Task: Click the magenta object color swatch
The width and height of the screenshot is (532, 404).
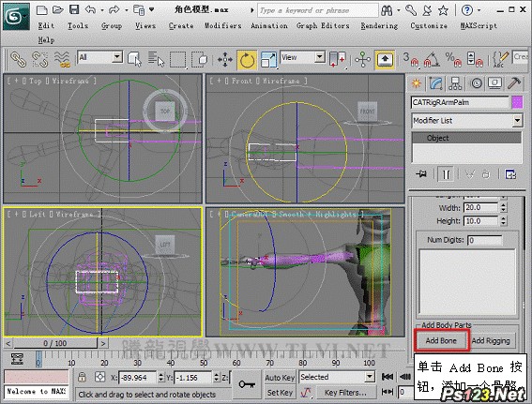Action: (517, 102)
